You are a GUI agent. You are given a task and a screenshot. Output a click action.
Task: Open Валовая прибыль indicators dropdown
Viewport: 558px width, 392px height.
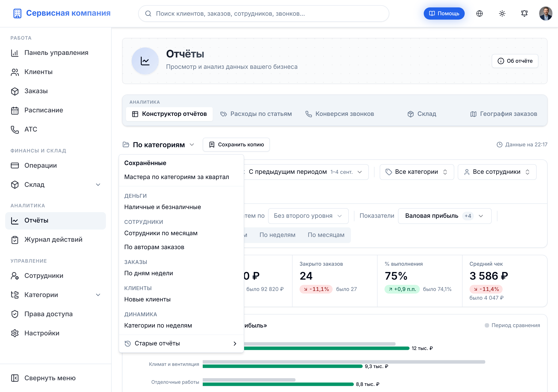[444, 216]
